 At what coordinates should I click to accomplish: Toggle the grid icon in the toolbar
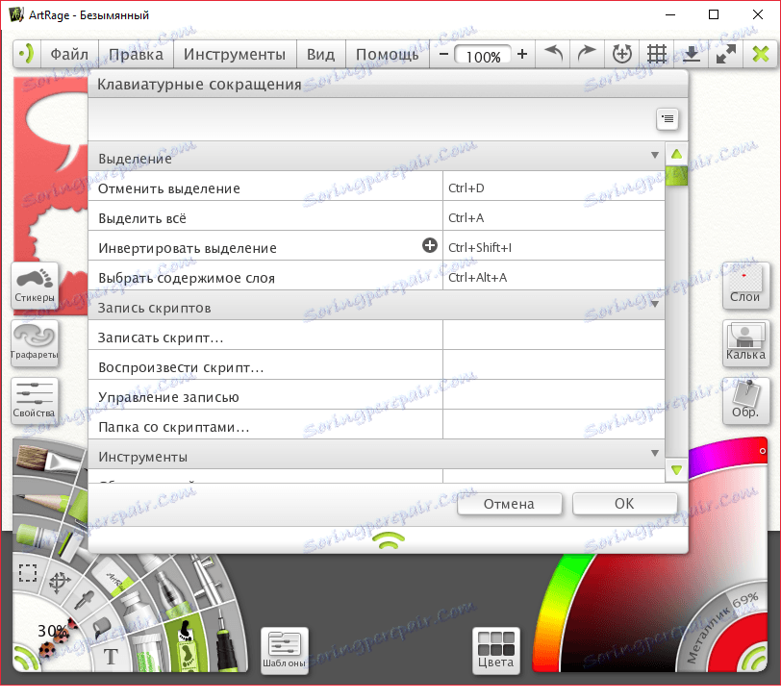pos(657,54)
